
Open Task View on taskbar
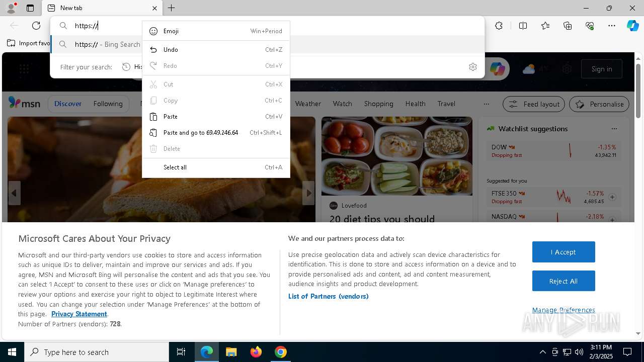(181, 352)
